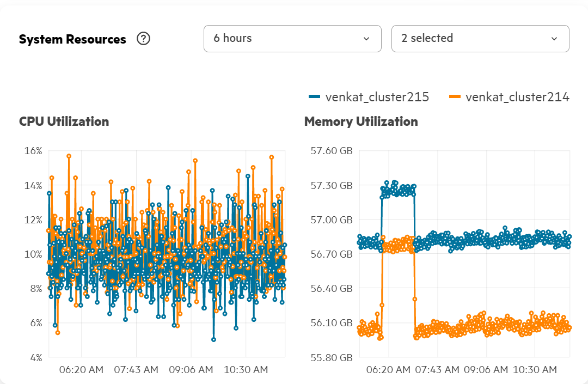Click the orange venkat_cluster214 legend swatch

tap(455, 97)
